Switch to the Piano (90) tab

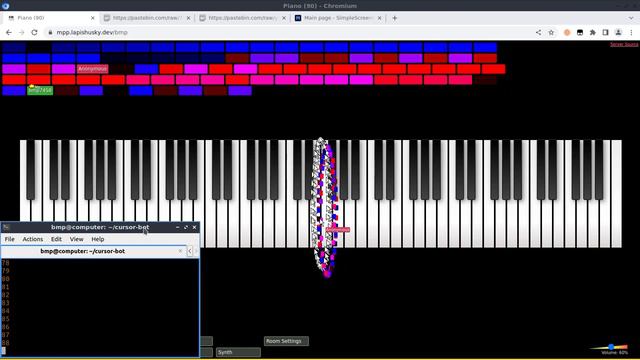tap(50, 18)
